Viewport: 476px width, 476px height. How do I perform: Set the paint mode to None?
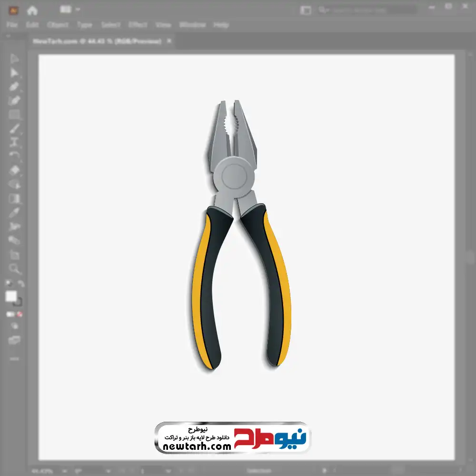coord(20,315)
